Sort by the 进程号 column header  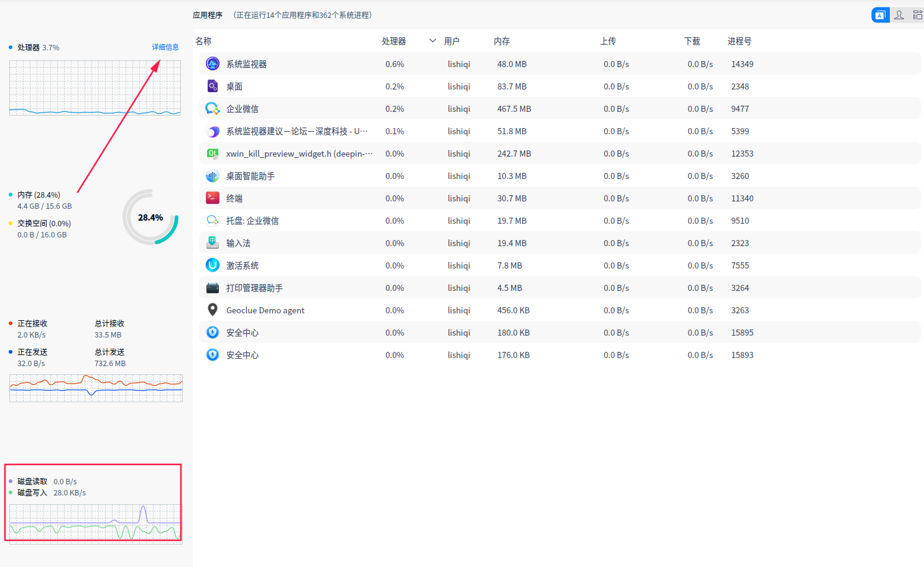pyautogui.click(x=739, y=41)
